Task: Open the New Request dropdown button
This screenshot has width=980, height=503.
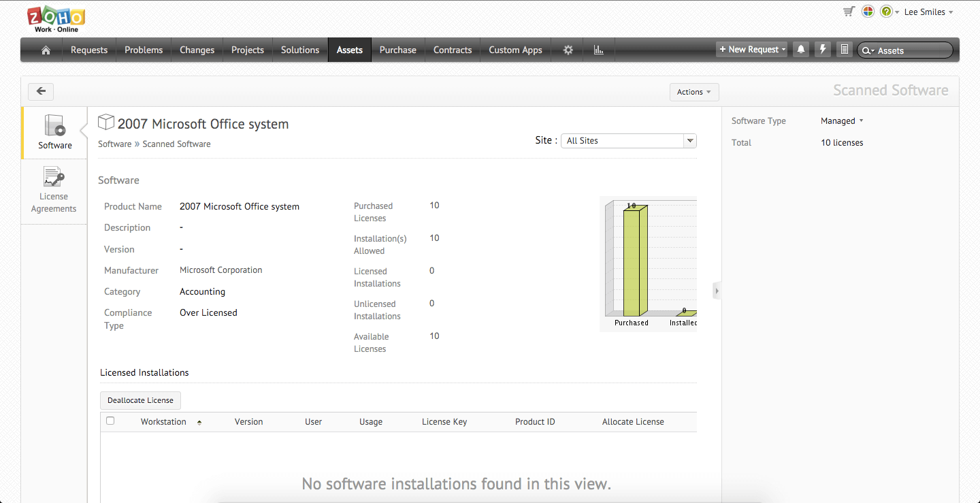Action: pyautogui.click(x=752, y=50)
